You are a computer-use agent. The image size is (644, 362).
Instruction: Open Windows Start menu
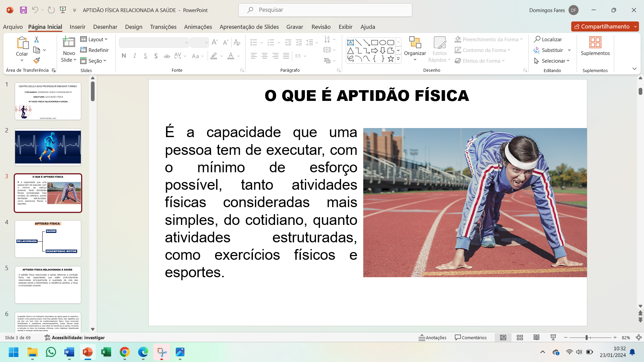pyautogui.click(x=14, y=352)
